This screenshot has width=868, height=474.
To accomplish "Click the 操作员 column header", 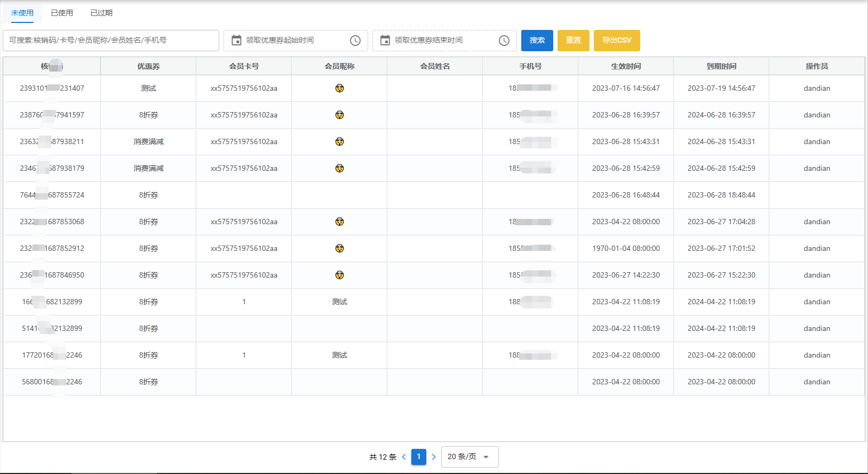I will click(x=817, y=66).
